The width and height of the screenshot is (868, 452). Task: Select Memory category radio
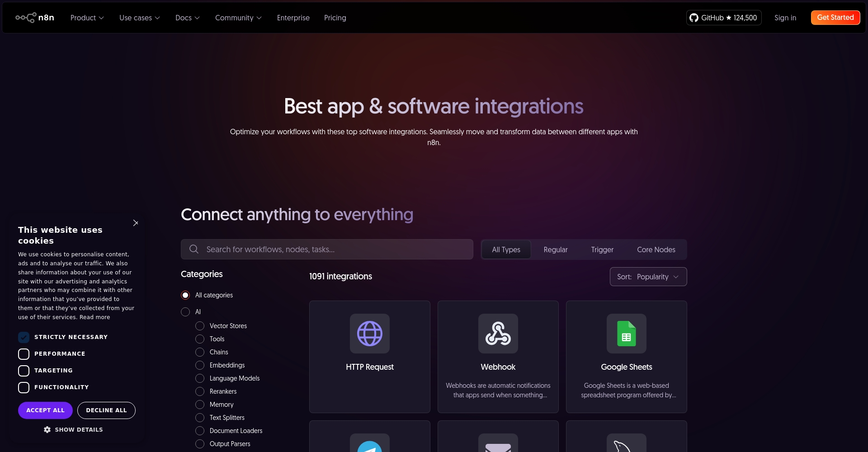[x=200, y=405]
